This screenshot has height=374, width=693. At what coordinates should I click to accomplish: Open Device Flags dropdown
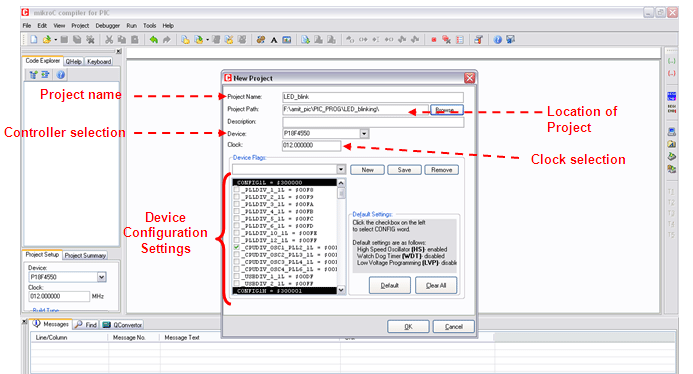point(341,169)
